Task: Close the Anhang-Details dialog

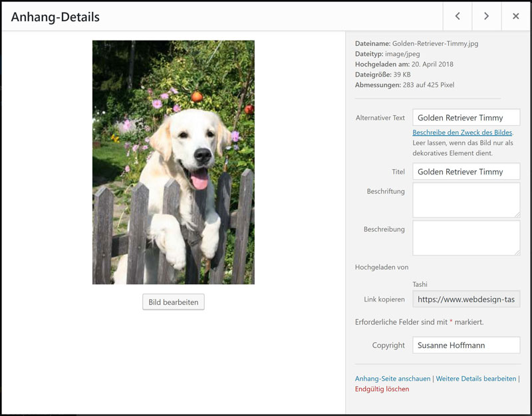Action: click(516, 16)
